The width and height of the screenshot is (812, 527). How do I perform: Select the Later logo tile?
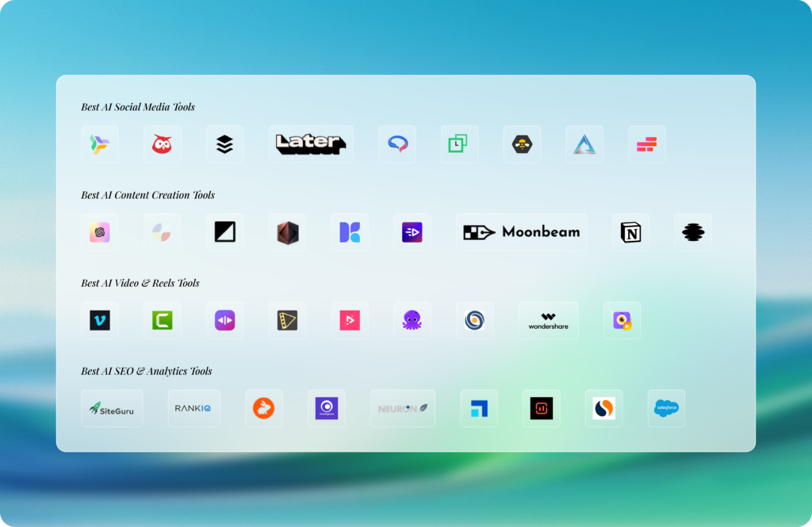tap(311, 144)
